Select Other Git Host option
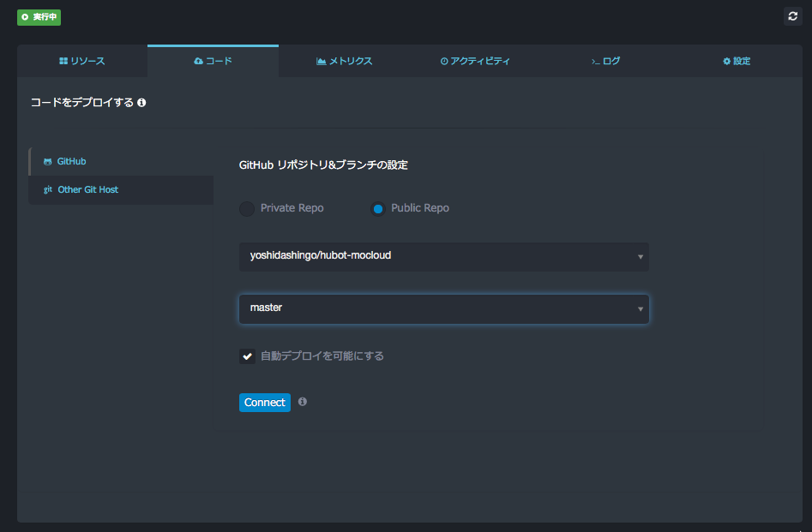The image size is (812, 532). point(121,190)
